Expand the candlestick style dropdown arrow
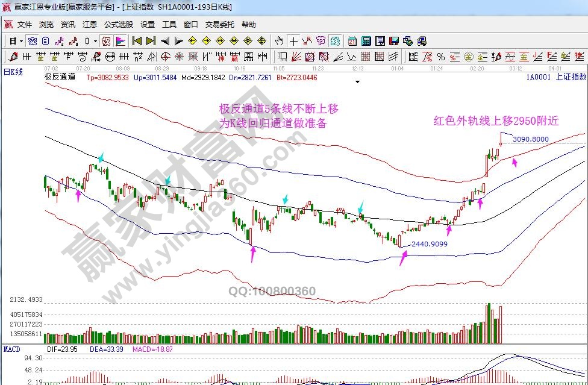 [96, 41]
